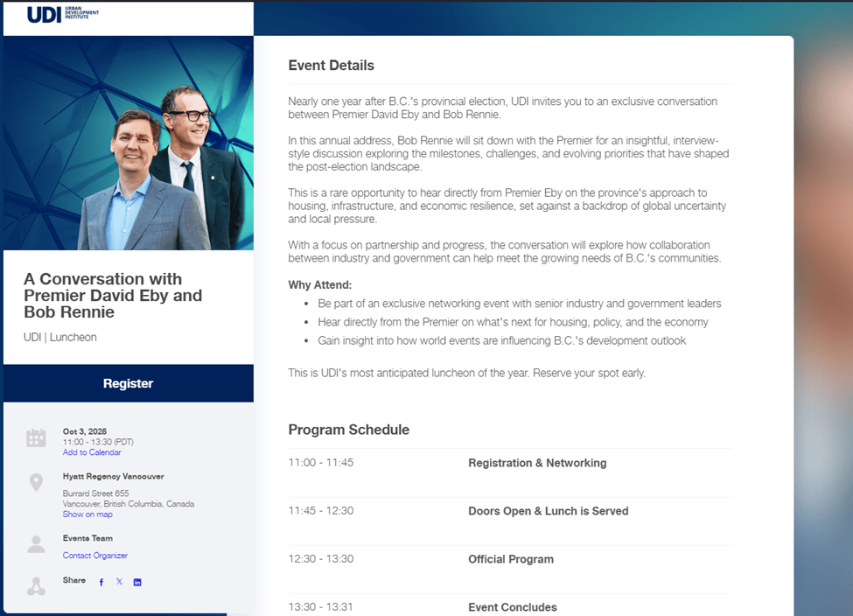Click the Eby and Rennie event banner photo
The width and height of the screenshot is (853, 616).
point(129,143)
